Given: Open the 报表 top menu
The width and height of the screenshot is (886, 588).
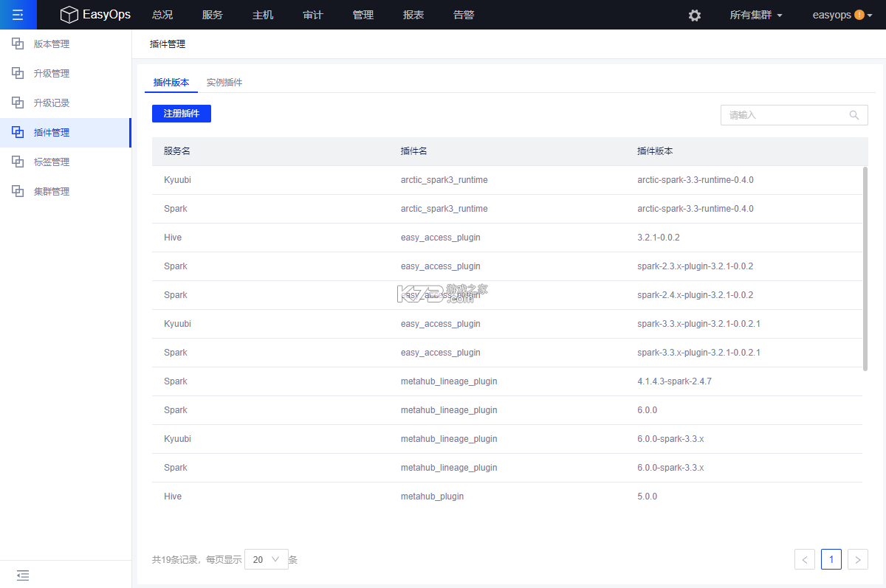Looking at the screenshot, I should click(x=413, y=15).
